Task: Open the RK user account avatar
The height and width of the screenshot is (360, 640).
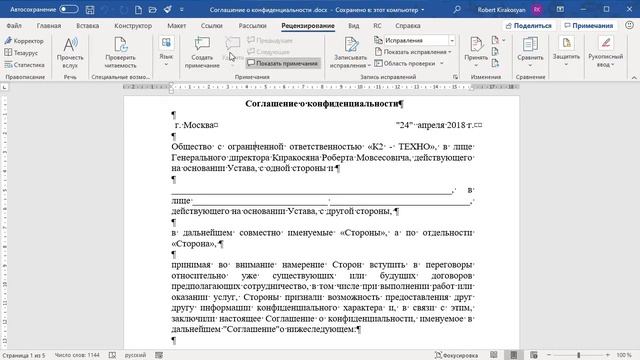Action: tap(537, 9)
